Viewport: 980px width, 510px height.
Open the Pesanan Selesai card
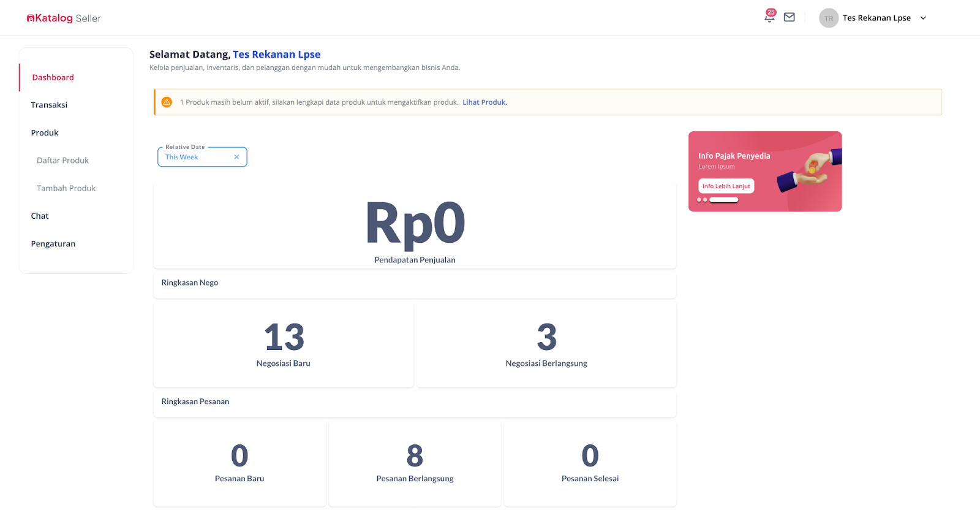590,463
